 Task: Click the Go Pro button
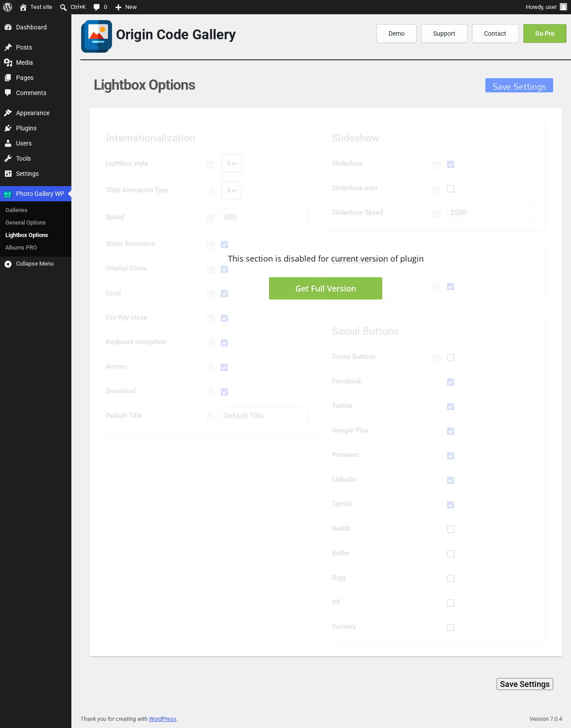tap(545, 33)
